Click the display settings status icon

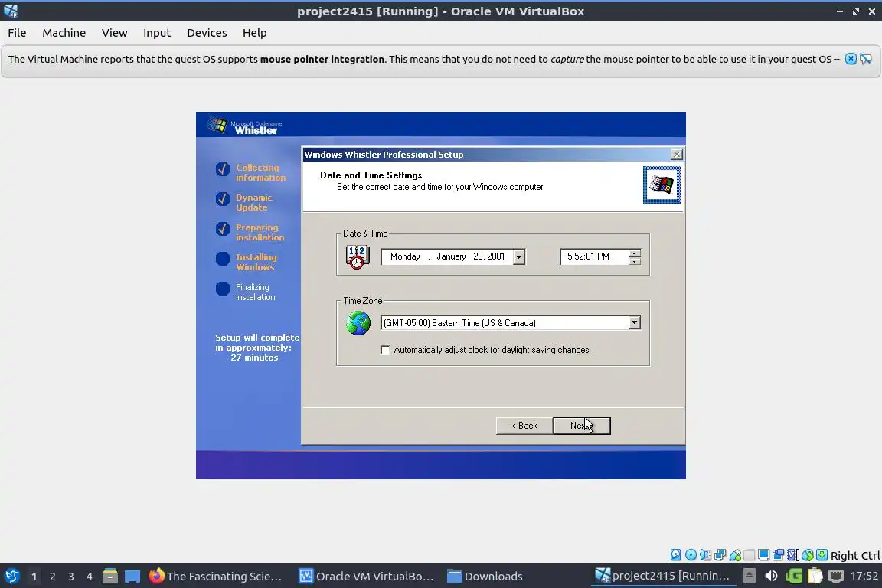click(x=764, y=555)
